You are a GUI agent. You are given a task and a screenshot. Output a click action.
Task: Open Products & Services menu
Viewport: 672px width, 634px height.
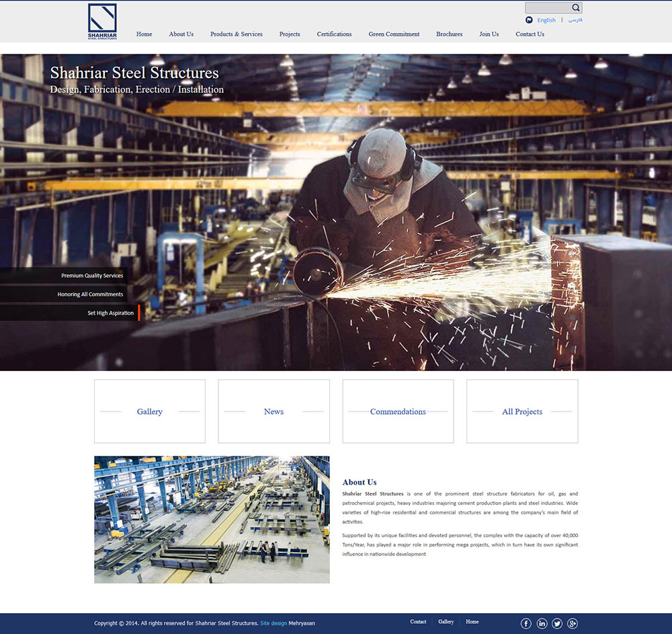236,34
